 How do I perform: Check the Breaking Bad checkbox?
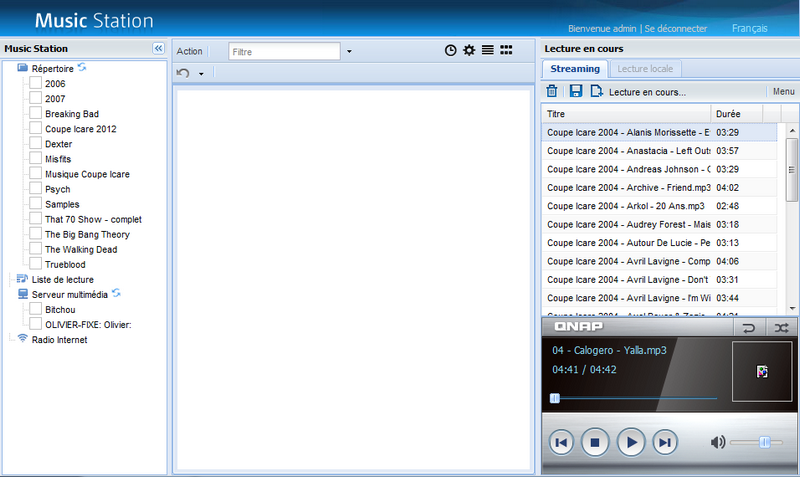[35, 113]
